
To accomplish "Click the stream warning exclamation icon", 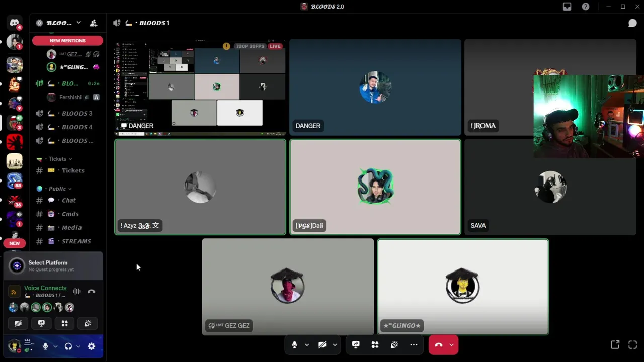I will pyautogui.click(x=226, y=46).
